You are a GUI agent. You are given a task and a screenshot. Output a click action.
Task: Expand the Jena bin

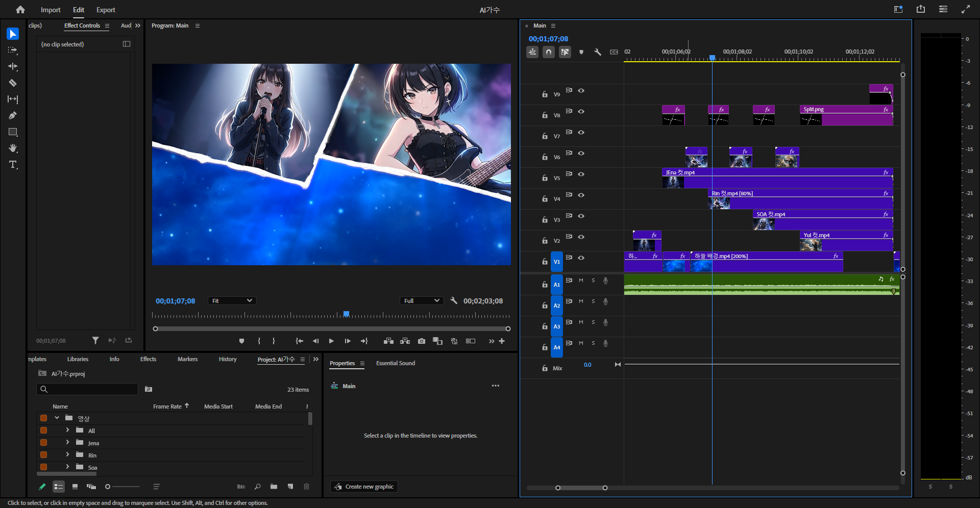[67, 442]
